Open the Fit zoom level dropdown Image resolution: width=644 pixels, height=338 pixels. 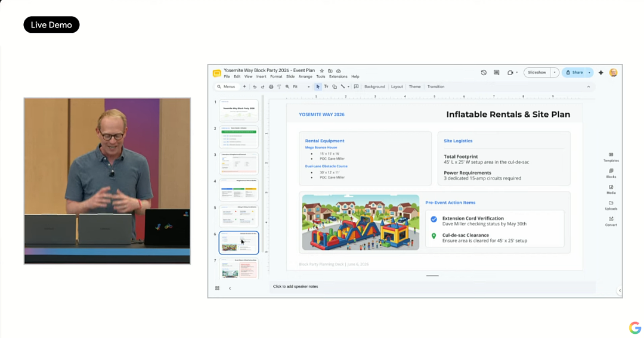tap(301, 86)
